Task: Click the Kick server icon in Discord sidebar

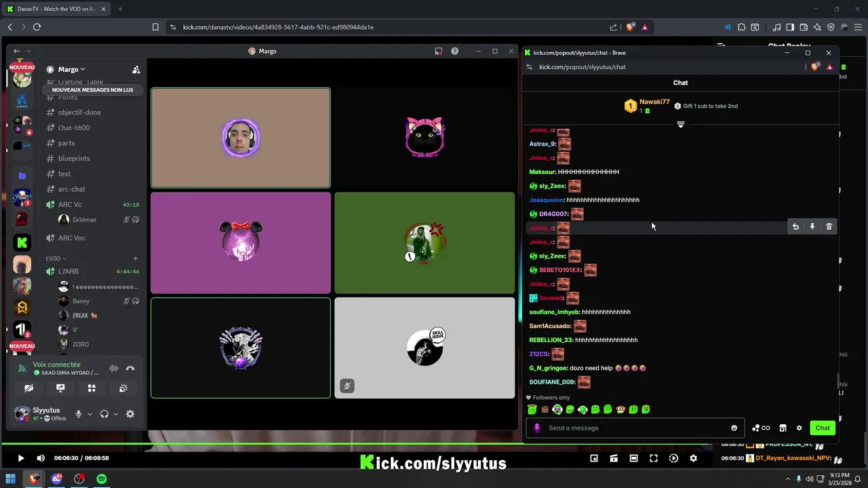Action: click(22, 242)
